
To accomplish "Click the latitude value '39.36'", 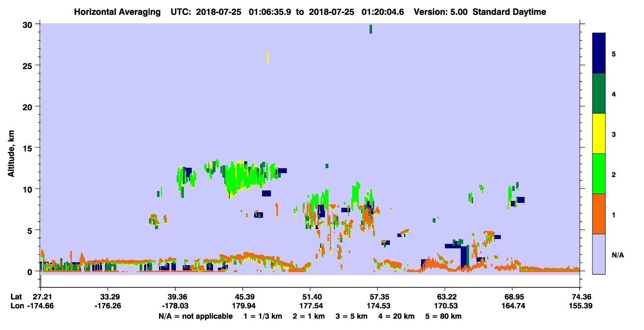I will pyautogui.click(x=175, y=297).
